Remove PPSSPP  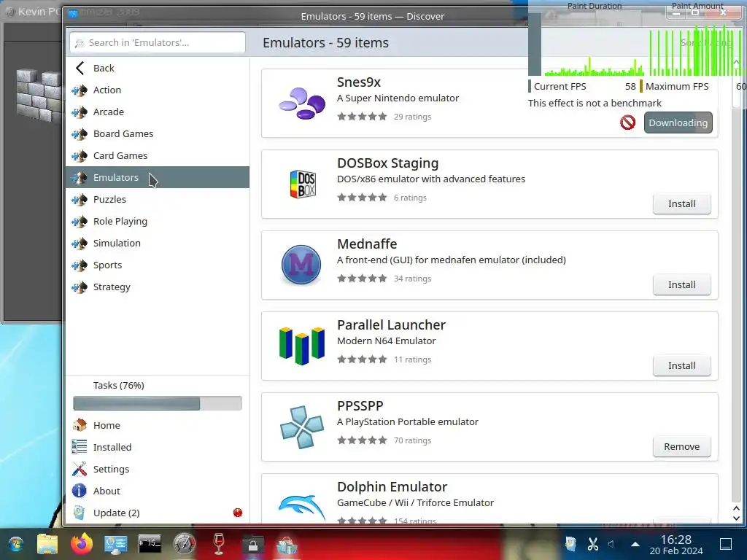[682, 447]
